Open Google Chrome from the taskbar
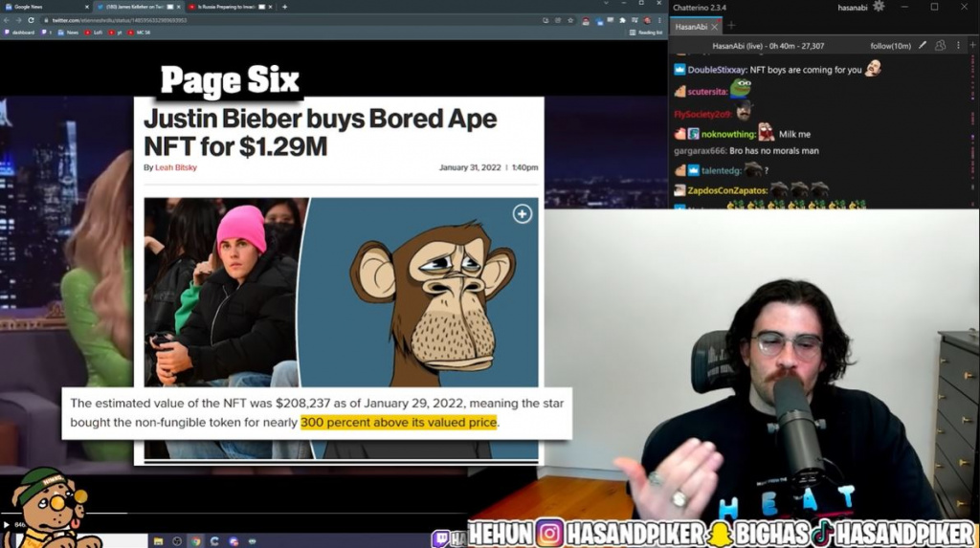980x548 pixels. tap(195, 541)
